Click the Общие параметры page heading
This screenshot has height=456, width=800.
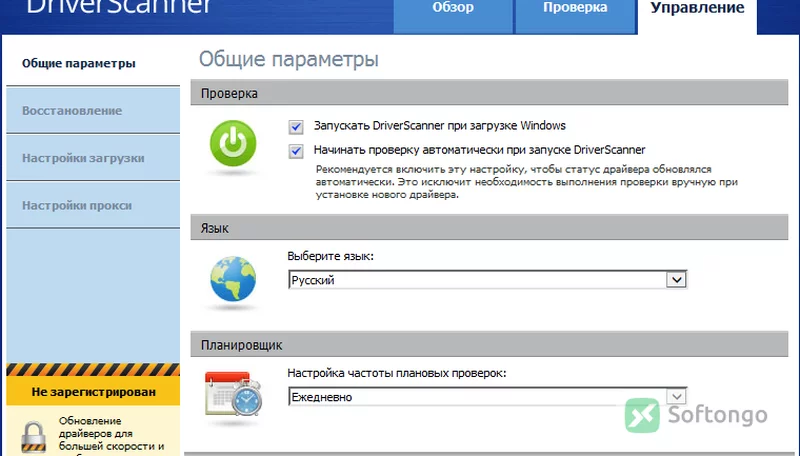288,59
